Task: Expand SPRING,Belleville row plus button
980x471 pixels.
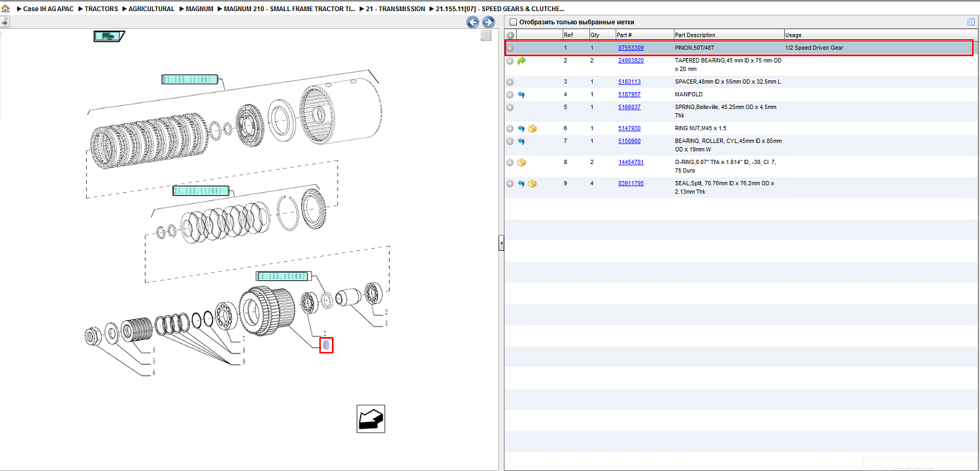Action: coord(510,107)
